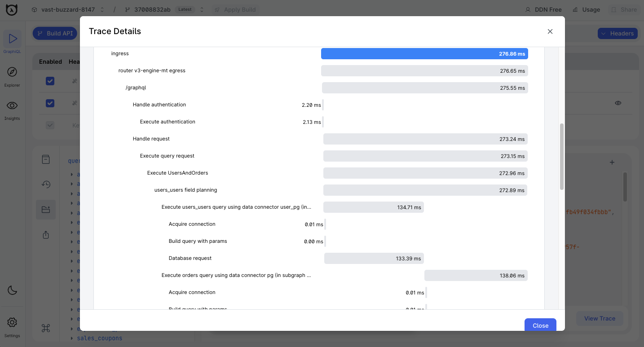Select users_users field planning span
This screenshot has height=347, width=644.
point(185,190)
